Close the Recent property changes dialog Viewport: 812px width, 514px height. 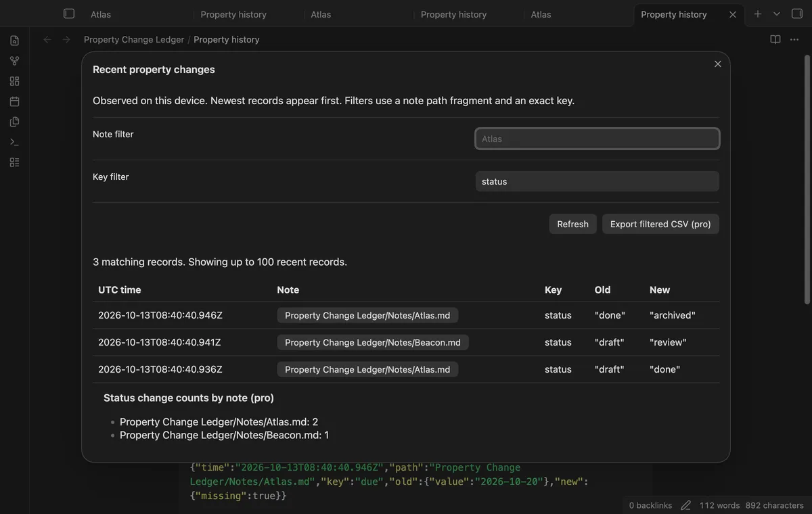[718, 64]
